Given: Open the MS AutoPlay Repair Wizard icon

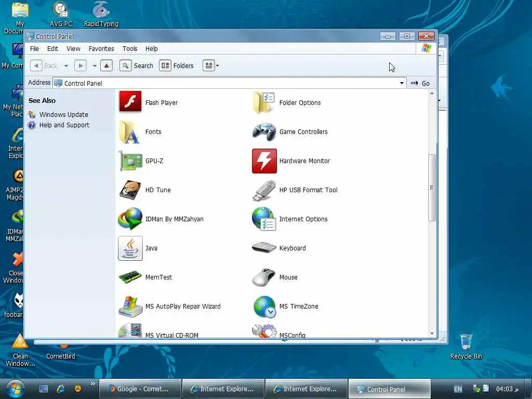Looking at the screenshot, I should (x=130, y=306).
